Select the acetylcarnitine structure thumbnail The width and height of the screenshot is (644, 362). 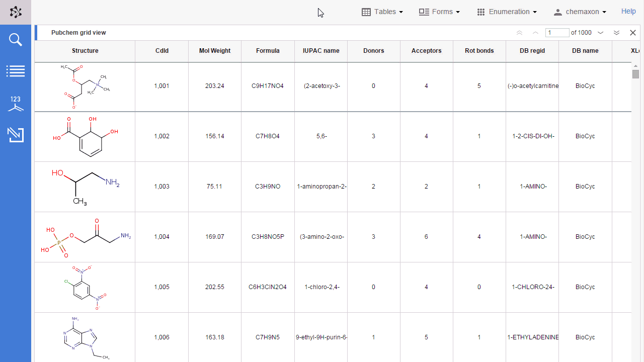tap(85, 86)
